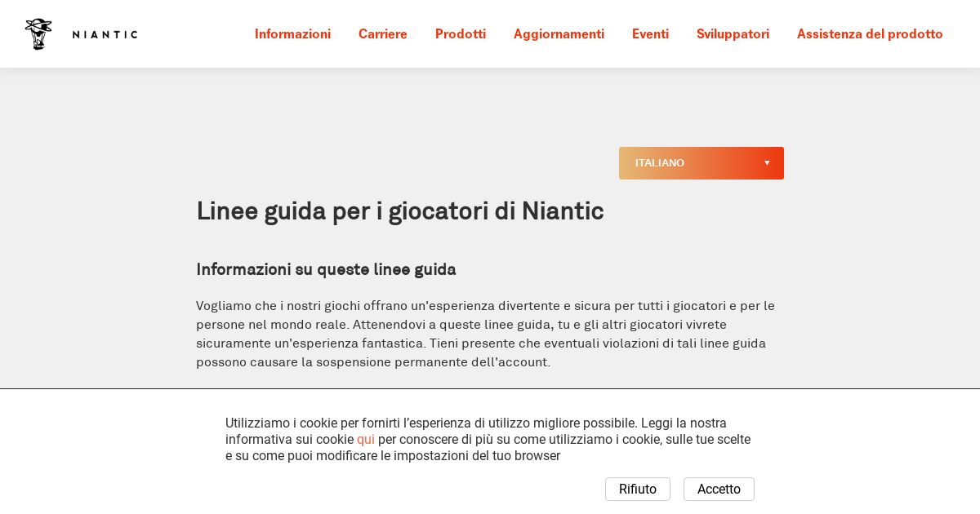Click the paragraph starting 'Vogliamo che i nostri giochi'
Image resolution: width=980 pixels, height=514 pixels.
tap(488, 334)
